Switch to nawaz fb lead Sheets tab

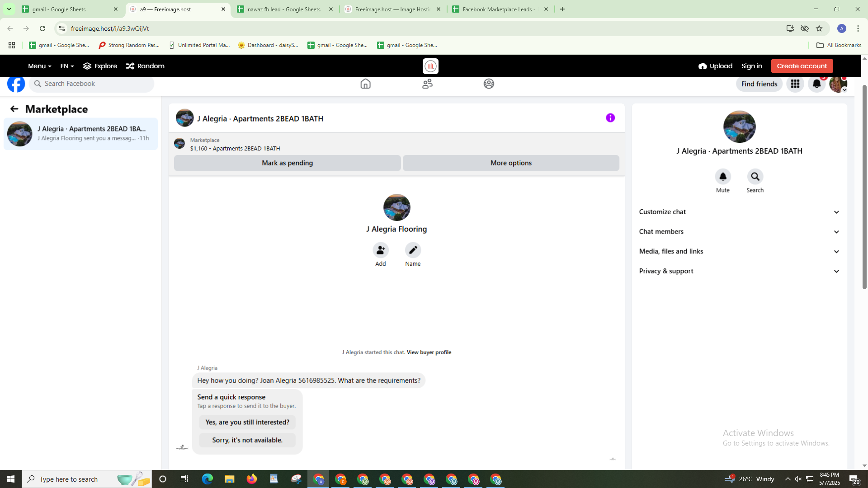[284, 9]
